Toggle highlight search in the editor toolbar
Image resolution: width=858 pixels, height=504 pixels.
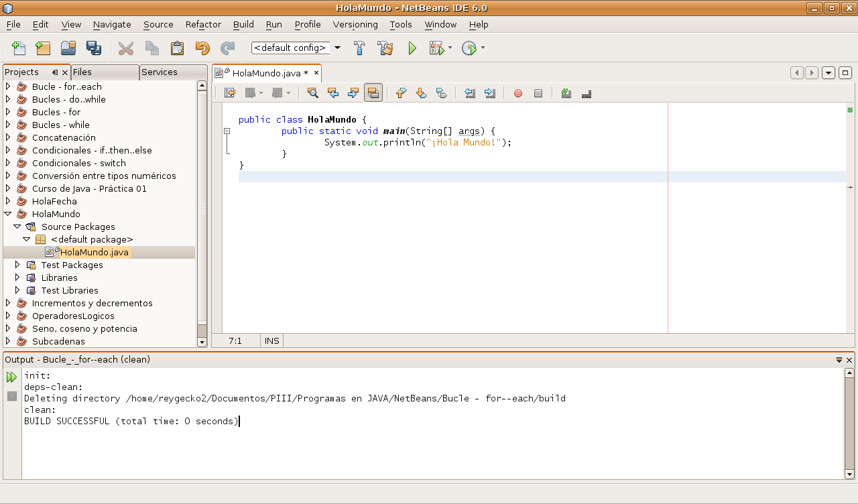pyautogui.click(x=373, y=93)
